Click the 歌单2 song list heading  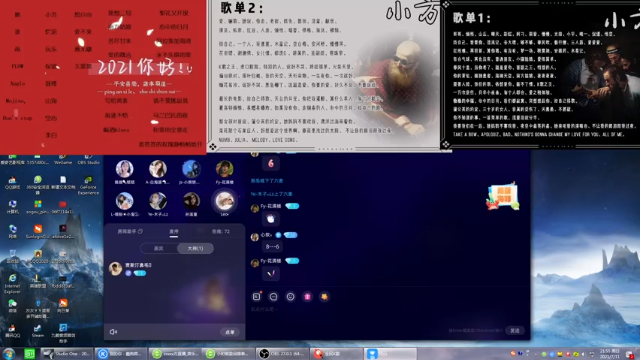point(242,7)
